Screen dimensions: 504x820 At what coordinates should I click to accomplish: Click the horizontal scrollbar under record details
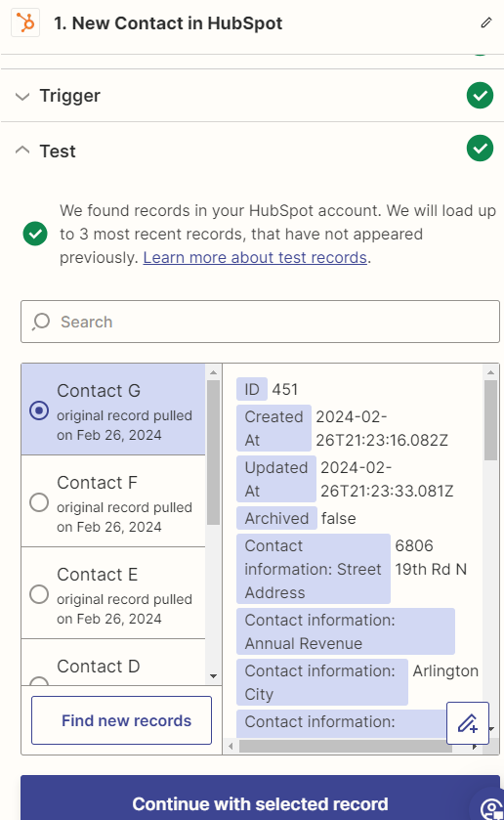[x=345, y=747]
